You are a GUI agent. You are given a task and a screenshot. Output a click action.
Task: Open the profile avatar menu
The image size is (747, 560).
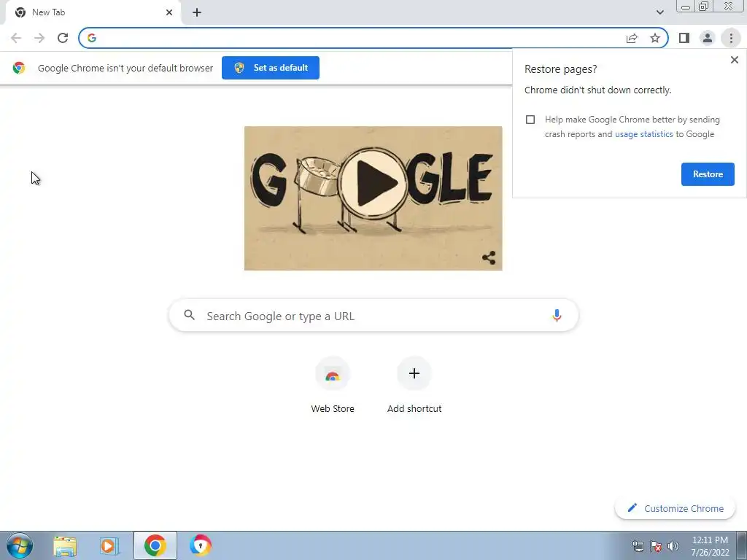click(x=708, y=38)
